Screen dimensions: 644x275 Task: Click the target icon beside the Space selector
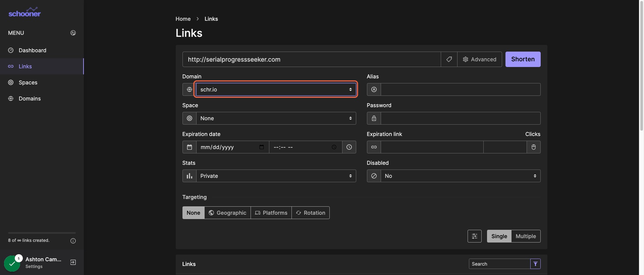tap(190, 118)
